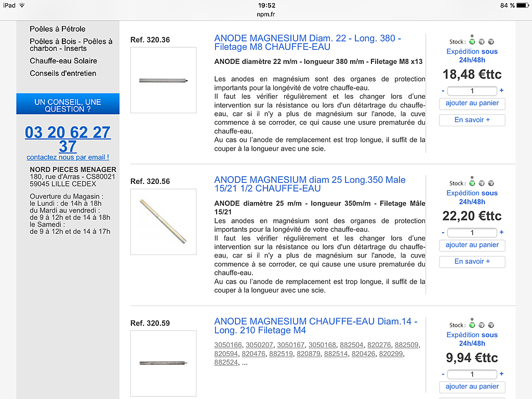Open compatible reference 882509
The width and height of the screenshot is (532, 399).
click(406, 345)
